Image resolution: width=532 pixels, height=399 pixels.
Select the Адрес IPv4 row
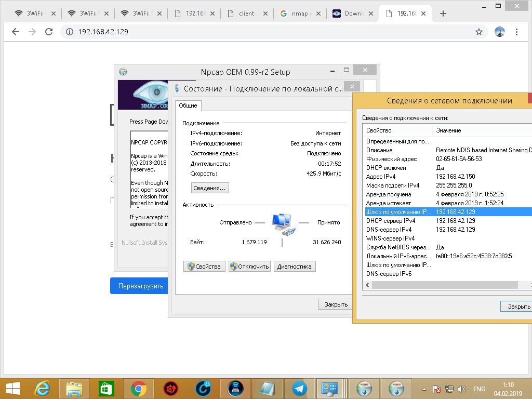[447, 177]
